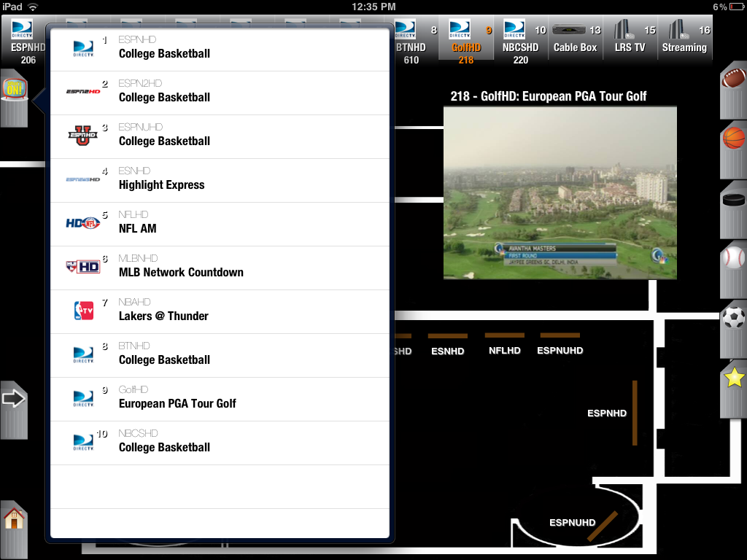Choose BTNHD College Basketball row
Image resolution: width=747 pixels, height=560 pixels.
tap(220, 356)
